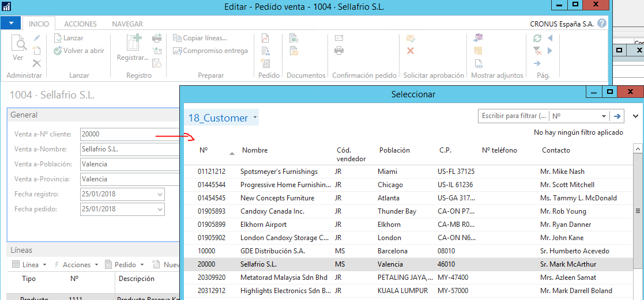
Task: Open the Nº filter field dropdown
Action: tap(603, 116)
